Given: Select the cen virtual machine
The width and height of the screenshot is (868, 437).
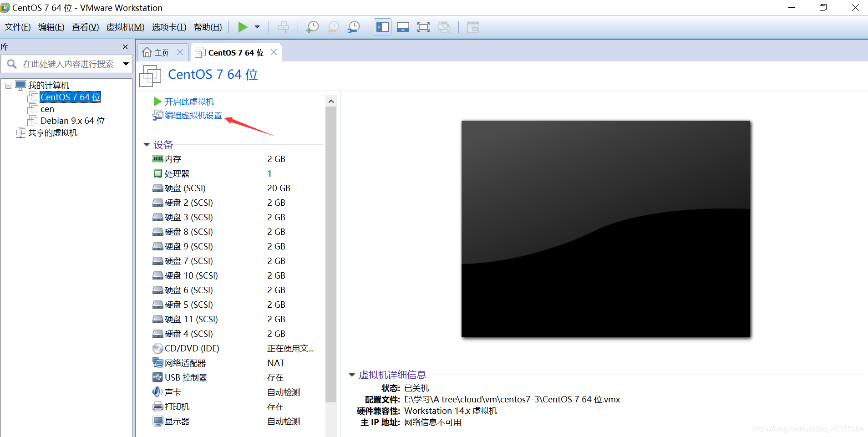Looking at the screenshot, I should (x=47, y=109).
